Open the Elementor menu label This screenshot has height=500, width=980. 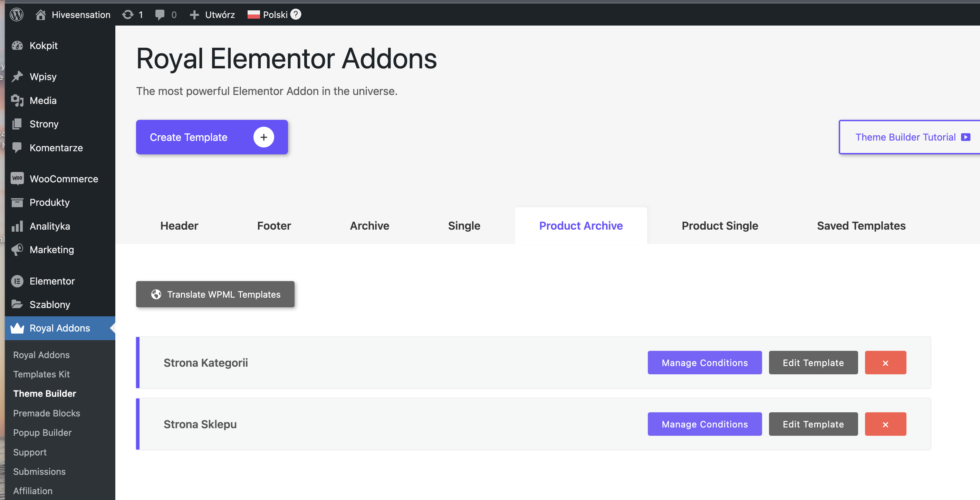[52, 281]
